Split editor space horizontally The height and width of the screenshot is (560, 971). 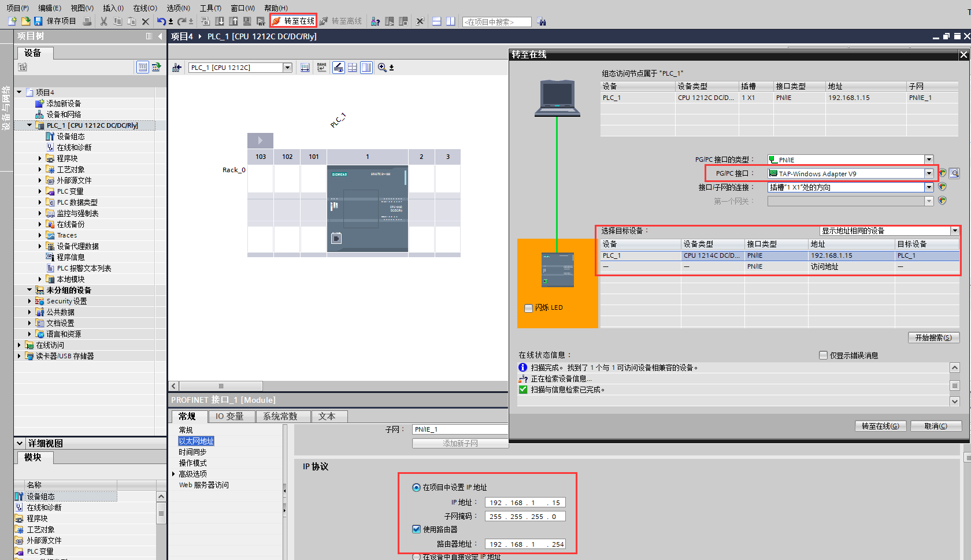(437, 21)
